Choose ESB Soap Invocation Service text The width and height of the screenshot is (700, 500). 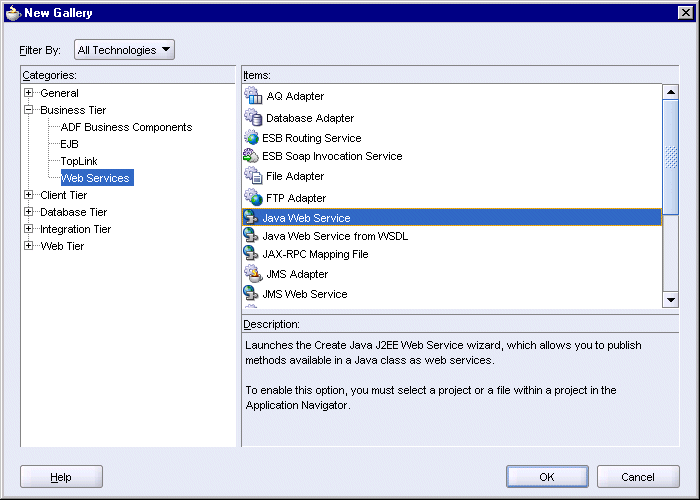332,156
